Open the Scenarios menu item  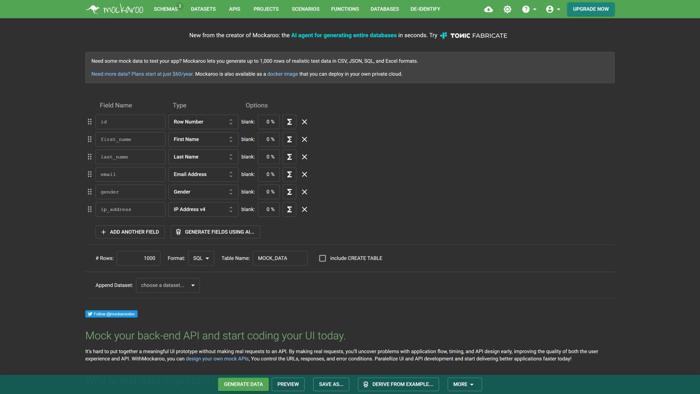point(305,9)
